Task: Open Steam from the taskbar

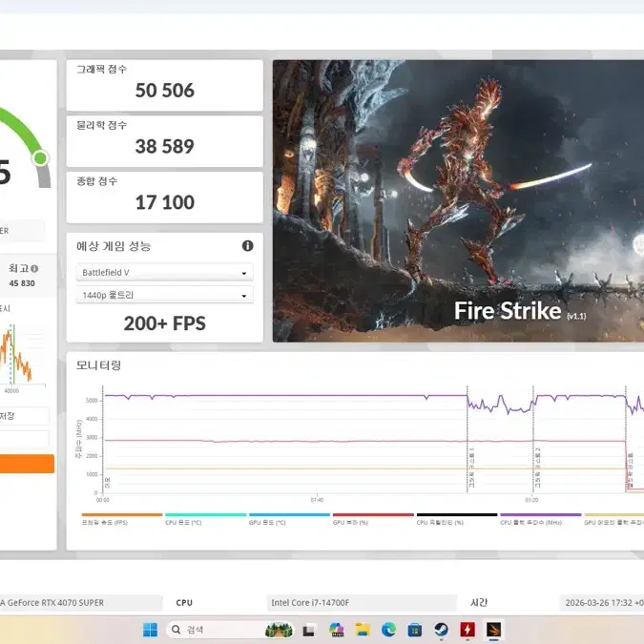Action: click(441, 630)
